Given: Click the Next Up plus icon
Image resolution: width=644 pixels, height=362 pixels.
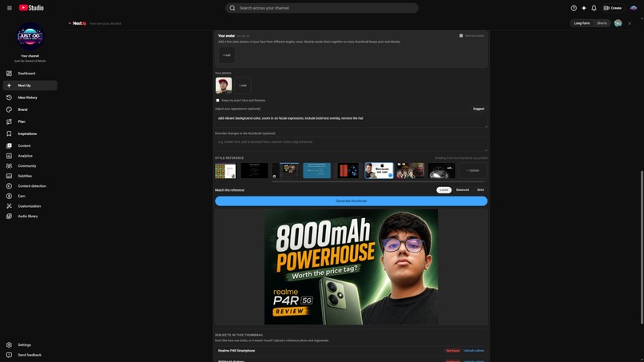Looking at the screenshot, I should coord(9,86).
